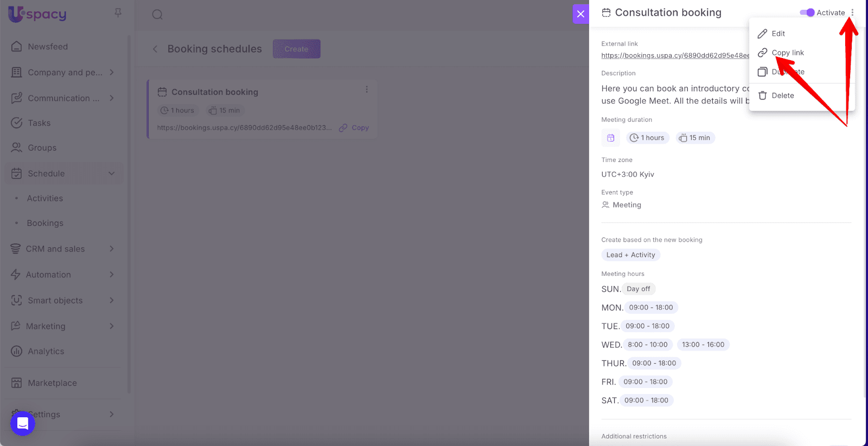
Task: Click Saturday's 09:00 - 18:00 hours
Action: click(646, 400)
